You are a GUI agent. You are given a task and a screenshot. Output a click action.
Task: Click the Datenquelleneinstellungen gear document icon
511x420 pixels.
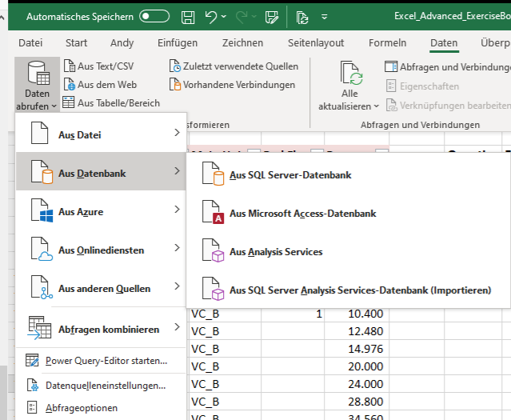click(32, 386)
